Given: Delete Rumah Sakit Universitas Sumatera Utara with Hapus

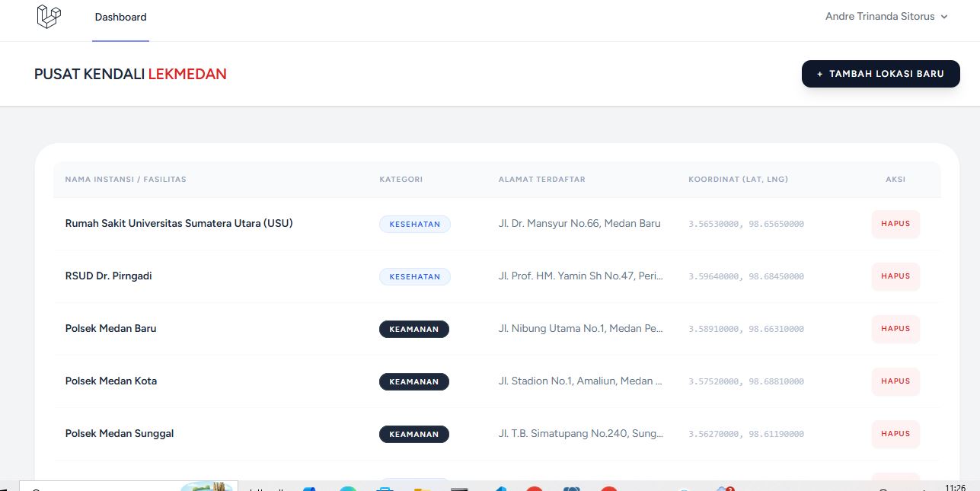Looking at the screenshot, I should tap(895, 224).
